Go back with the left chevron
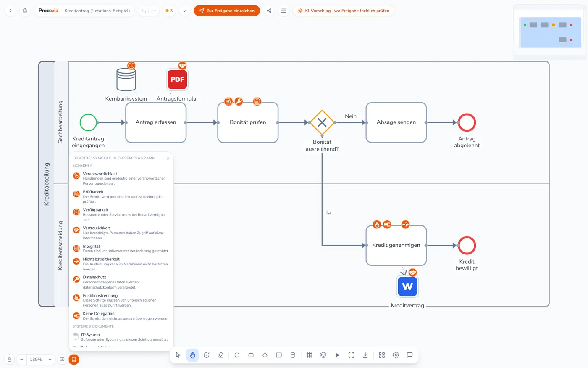Image resolution: width=588 pixels, height=368 pixels. pyautogui.click(x=10, y=11)
